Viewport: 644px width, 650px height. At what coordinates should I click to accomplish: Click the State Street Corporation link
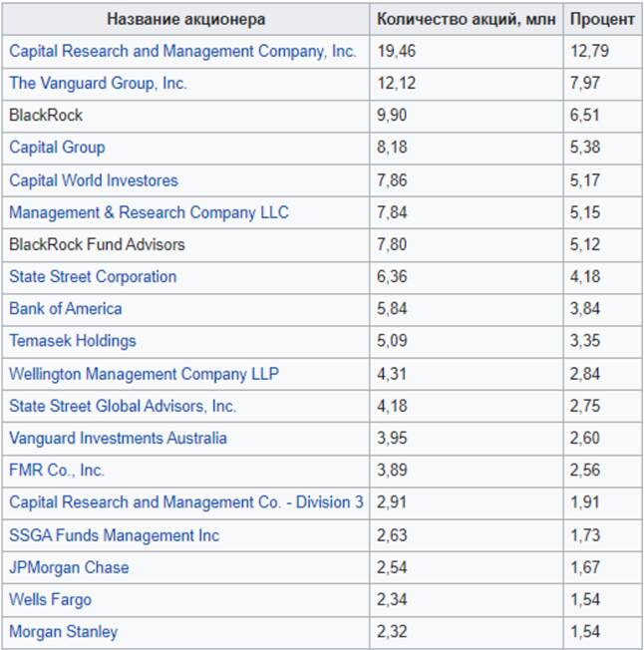point(93,276)
